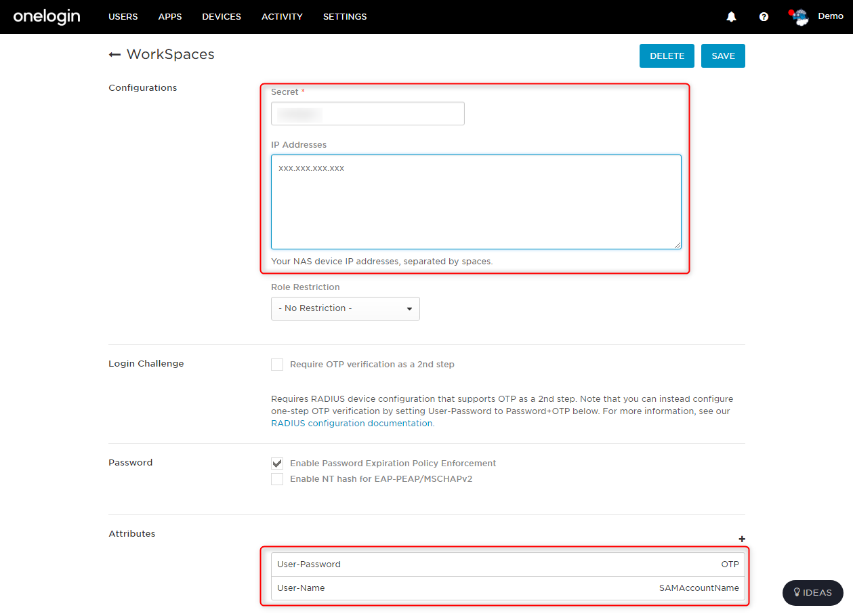Open the APPS menu
The image size is (853, 616).
click(x=170, y=17)
